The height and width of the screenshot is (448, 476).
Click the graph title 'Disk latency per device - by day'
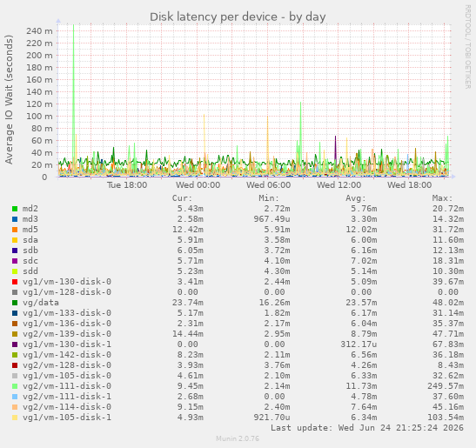pos(238,17)
